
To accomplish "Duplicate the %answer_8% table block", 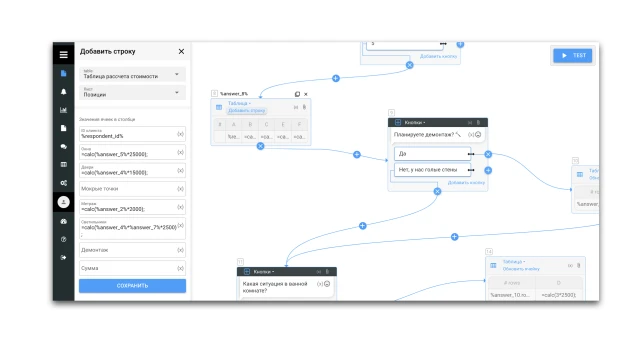I will [297, 94].
